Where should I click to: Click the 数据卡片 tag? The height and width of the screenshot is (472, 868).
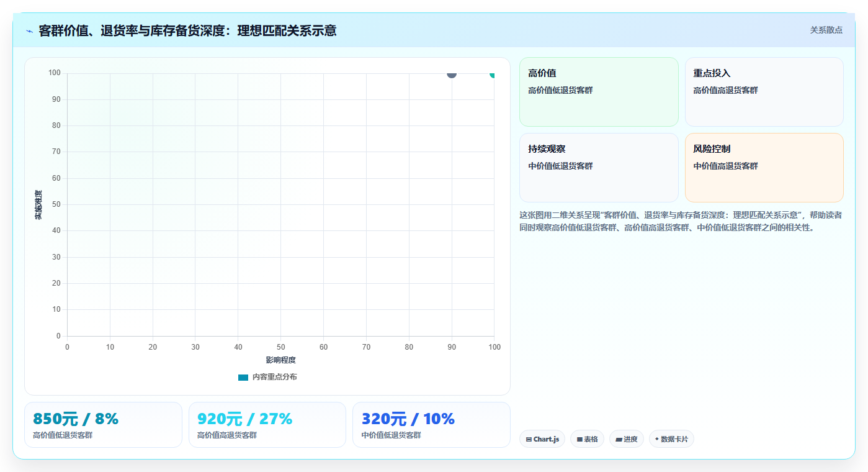(671, 439)
